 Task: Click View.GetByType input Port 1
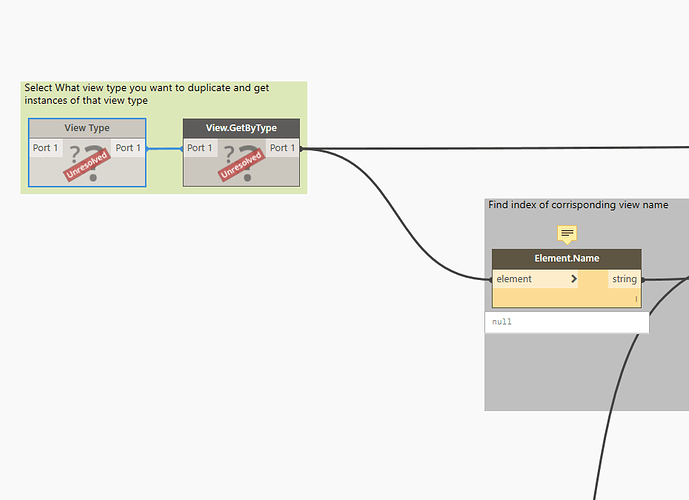click(x=200, y=148)
